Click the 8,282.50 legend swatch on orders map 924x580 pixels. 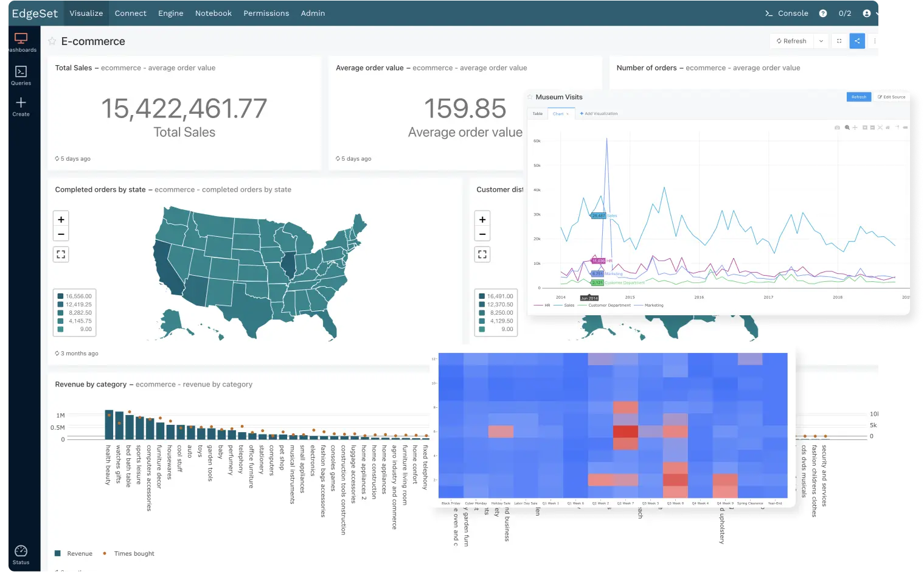(x=61, y=313)
